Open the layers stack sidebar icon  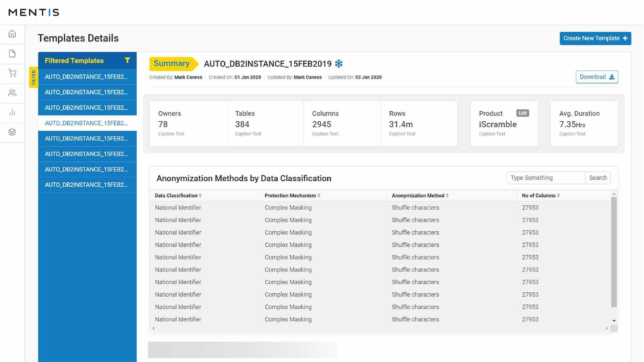pyautogui.click(x=12, y=132)
